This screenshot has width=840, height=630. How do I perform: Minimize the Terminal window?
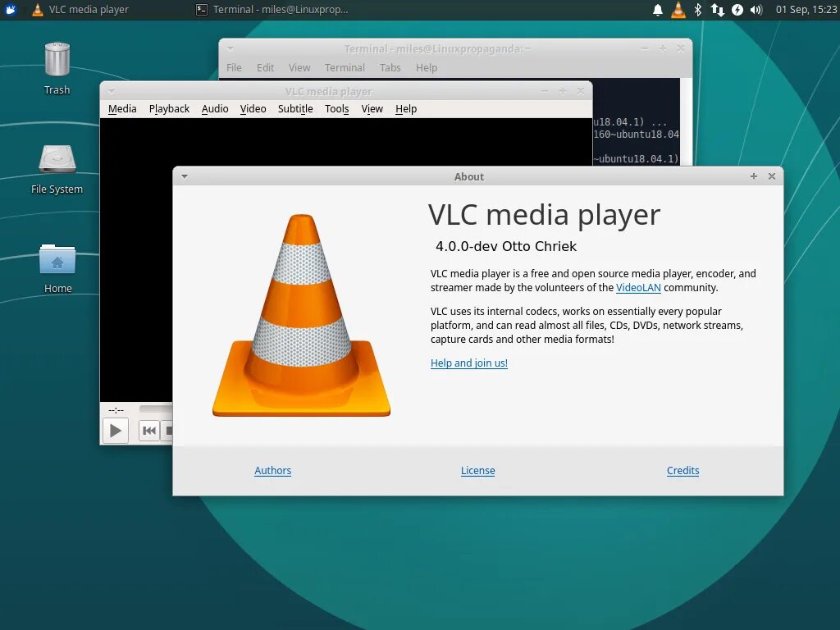click(645, 48)
